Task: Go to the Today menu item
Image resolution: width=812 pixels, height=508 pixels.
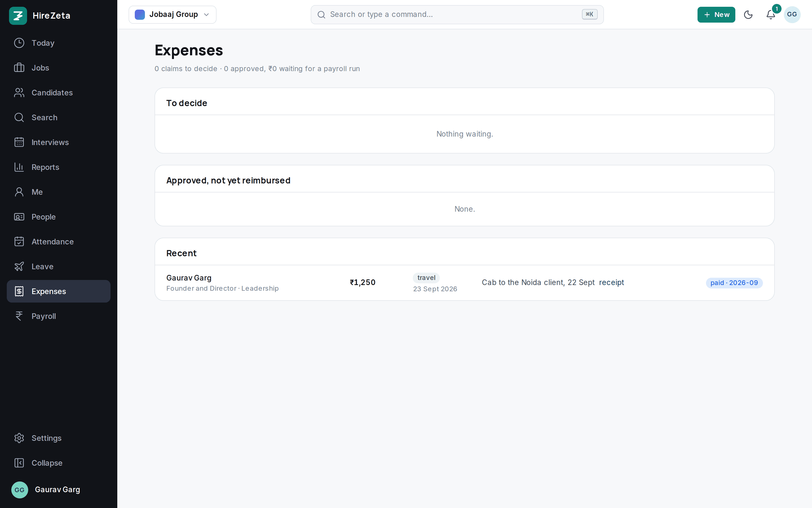Action: 59,43
